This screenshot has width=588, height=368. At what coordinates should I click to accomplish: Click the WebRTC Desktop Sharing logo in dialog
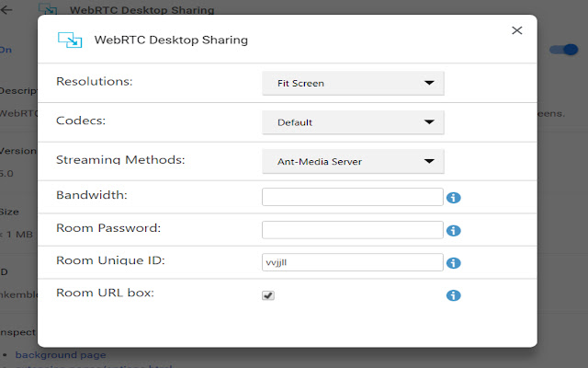pos(70,40)
